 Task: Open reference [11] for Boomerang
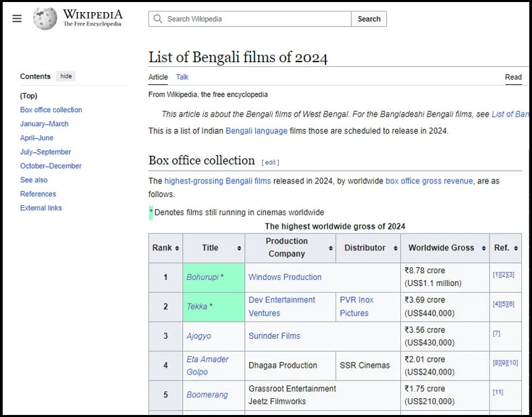[x=498, y=392]
